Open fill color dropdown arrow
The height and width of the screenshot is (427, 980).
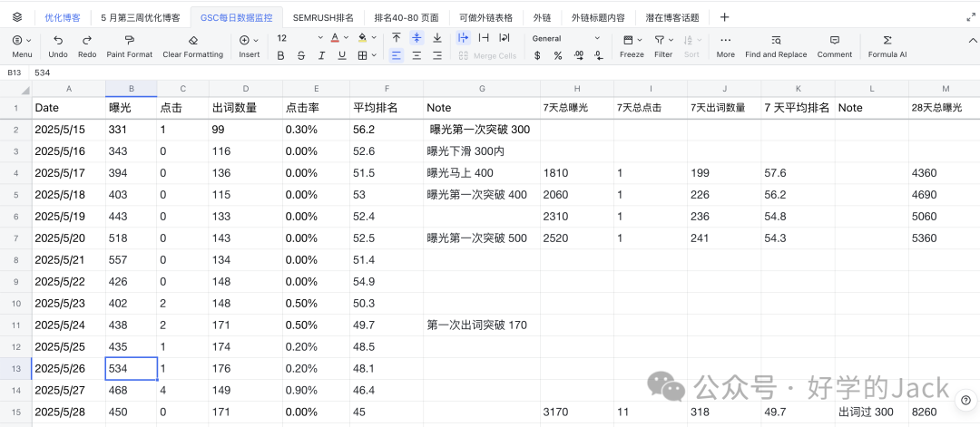coord(374,38)
